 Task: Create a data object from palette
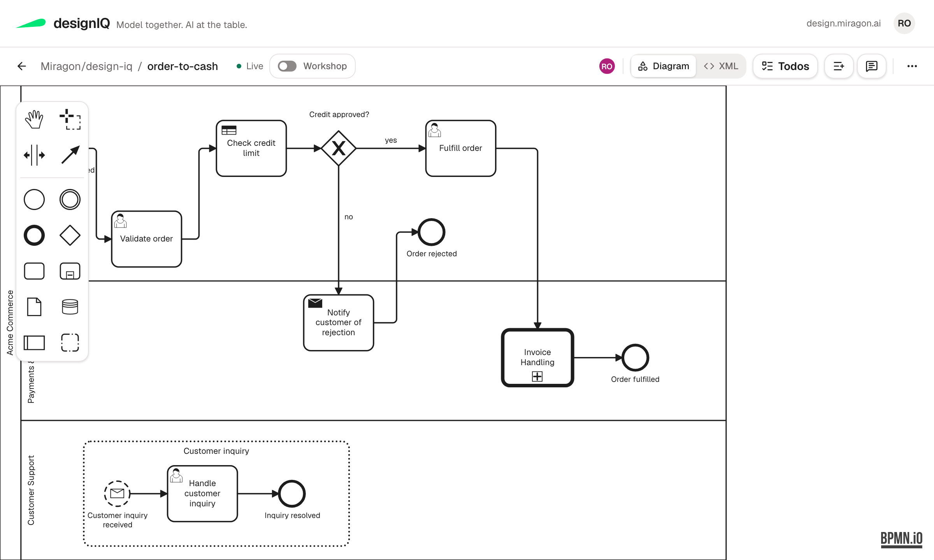[34, 307]
